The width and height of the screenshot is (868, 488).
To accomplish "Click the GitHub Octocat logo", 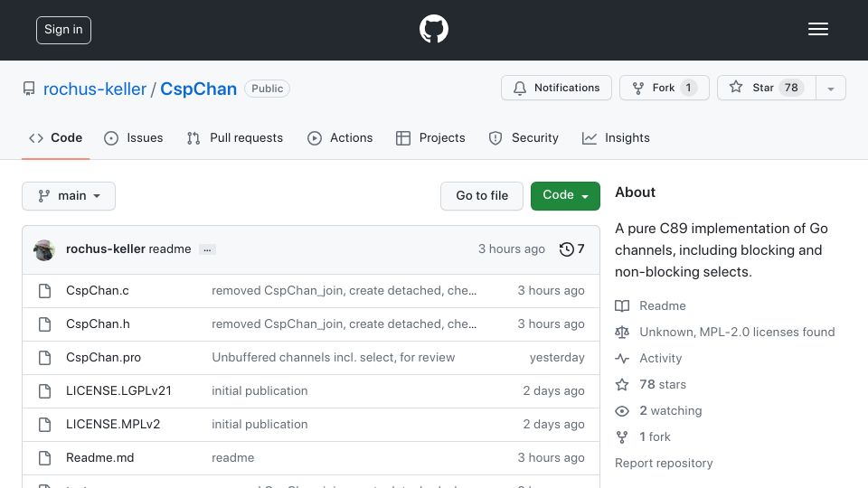I will [433, 29].
